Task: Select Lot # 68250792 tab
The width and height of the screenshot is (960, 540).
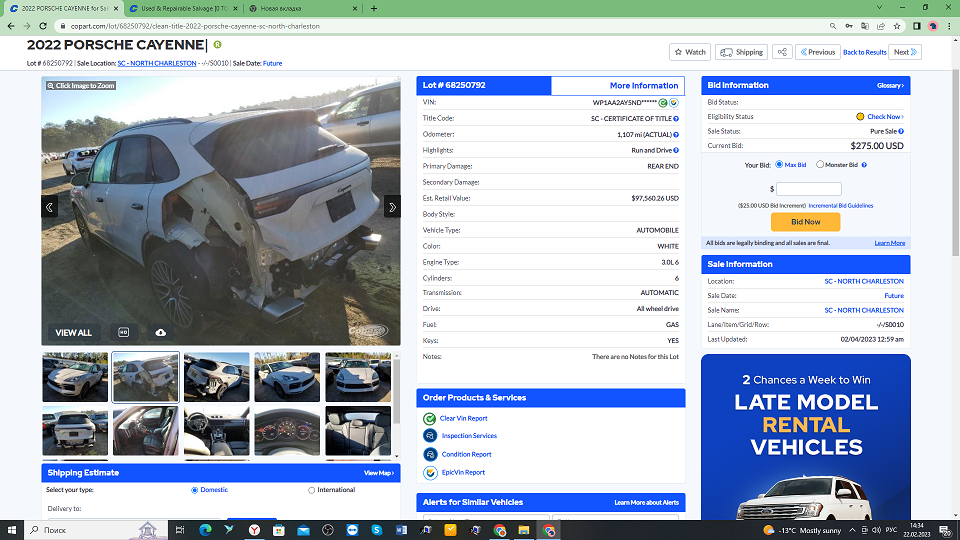Action: pyautogui.click(x=484, y=86)
